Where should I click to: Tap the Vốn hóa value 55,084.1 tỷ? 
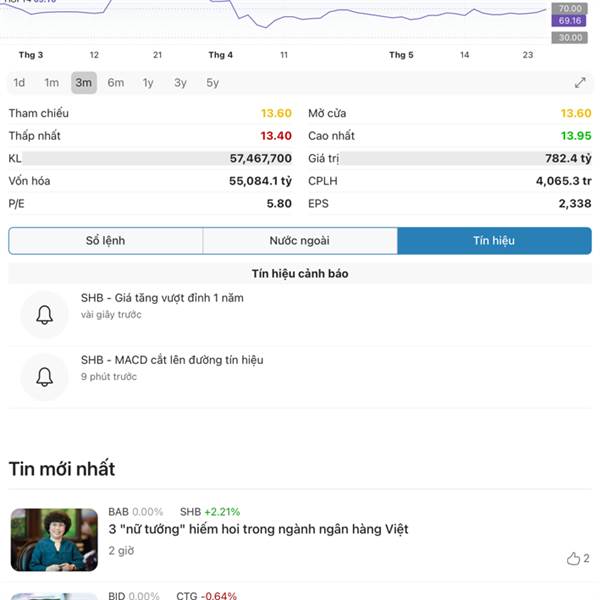tap(260, 181)
